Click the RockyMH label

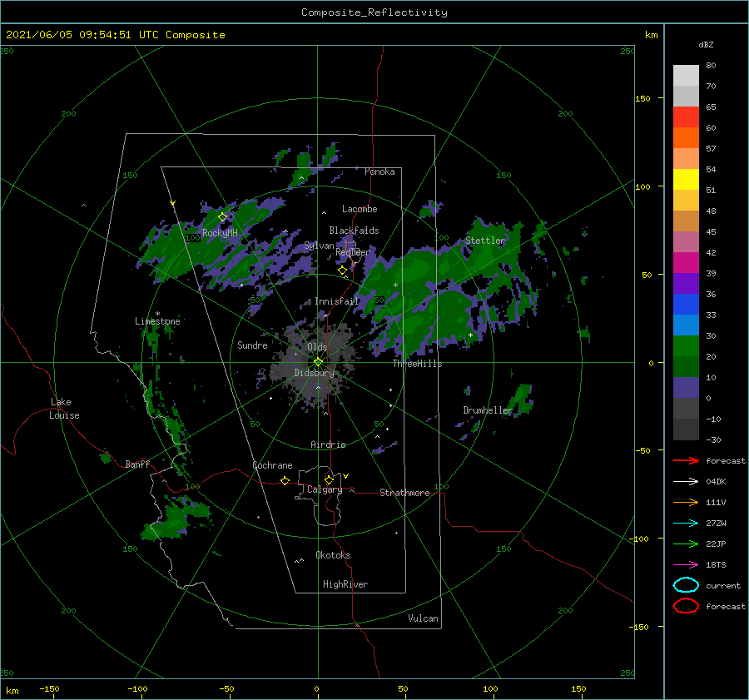point(220,233)
